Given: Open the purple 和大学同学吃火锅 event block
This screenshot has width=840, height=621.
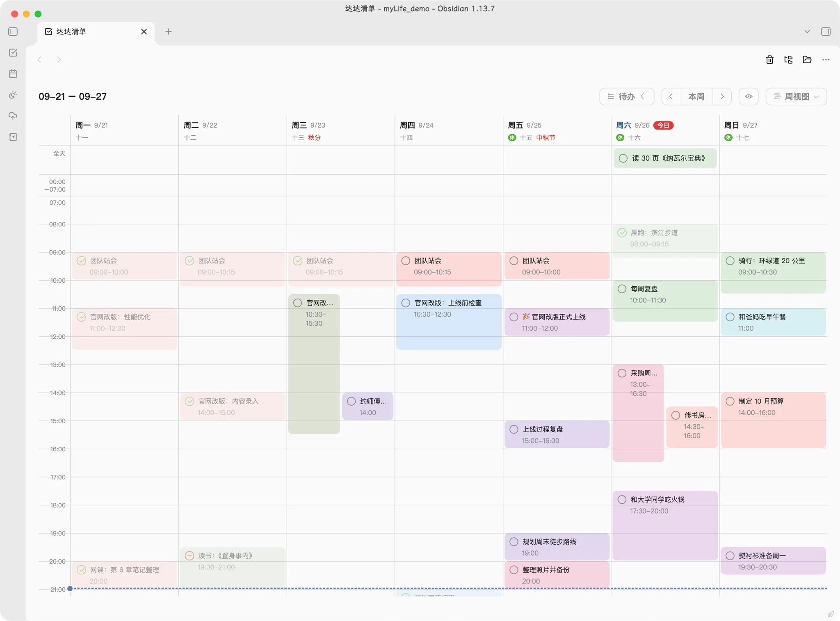Looking at the screenshot, I should [665, 525].
